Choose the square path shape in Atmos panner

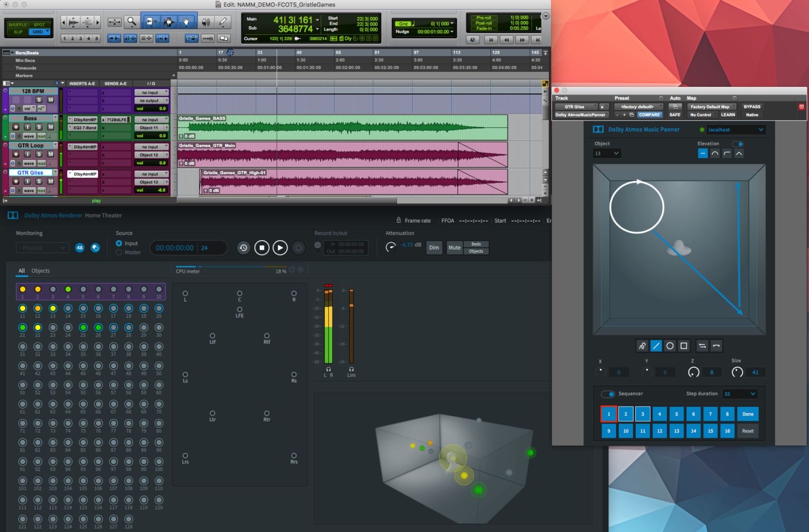(684, 346)
